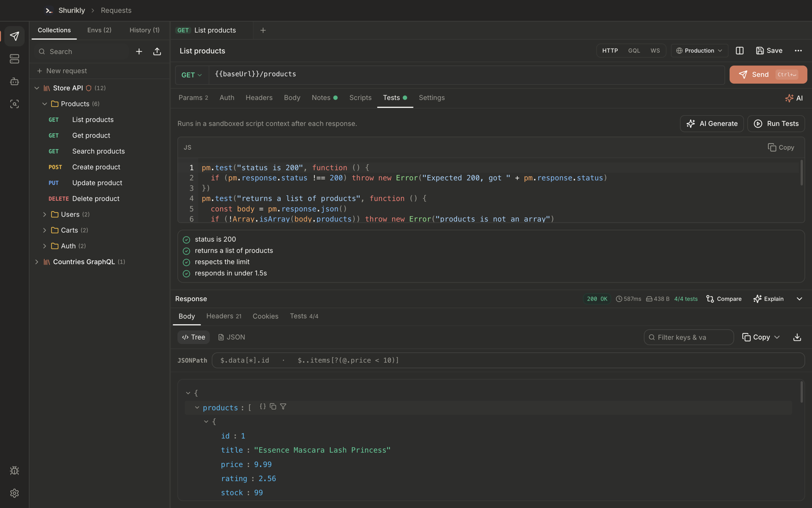Open the Headers request tab
812x508 pixels.
(x=259, y=98)
